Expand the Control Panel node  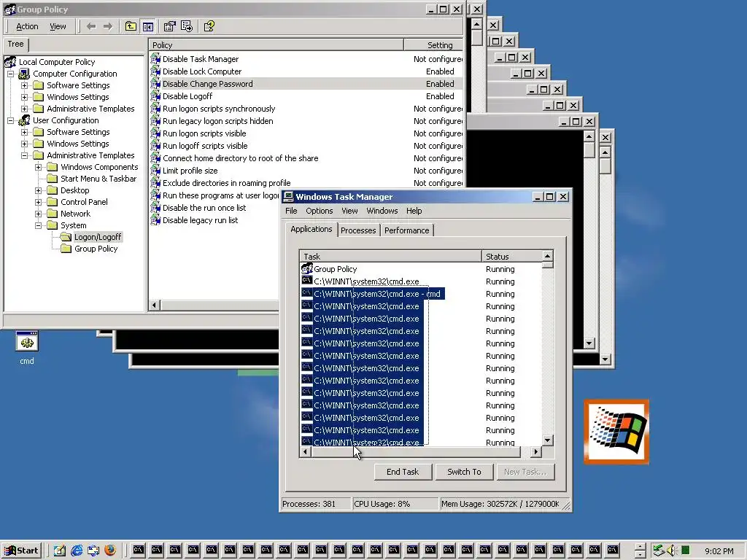coord(38,202)
